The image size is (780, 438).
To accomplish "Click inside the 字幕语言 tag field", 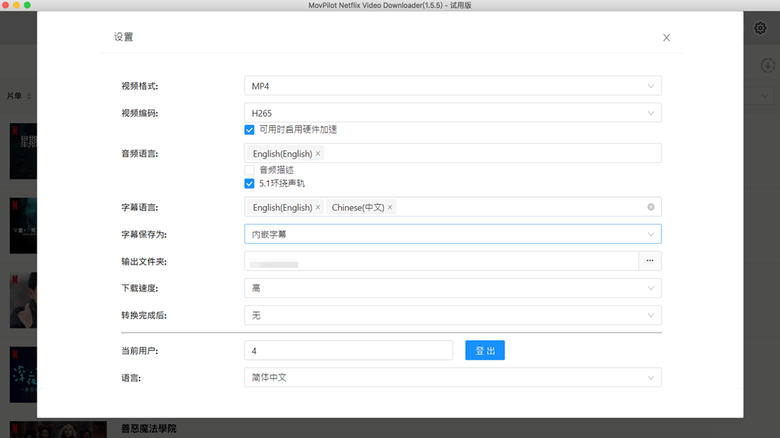I will click(x=453, y=207).
